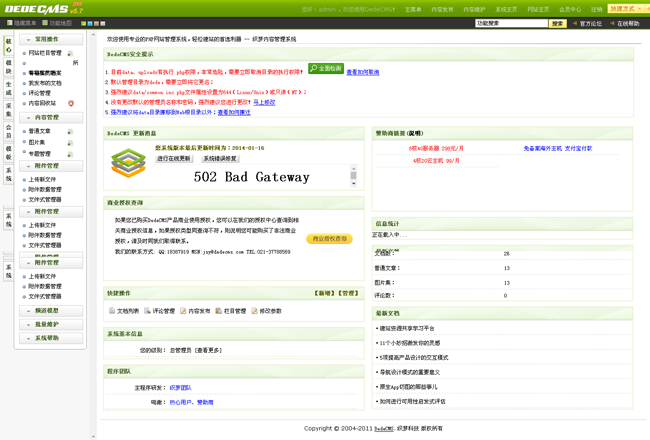
Task: Click the yellow 搜索 button
Action: tap(558, 24)
